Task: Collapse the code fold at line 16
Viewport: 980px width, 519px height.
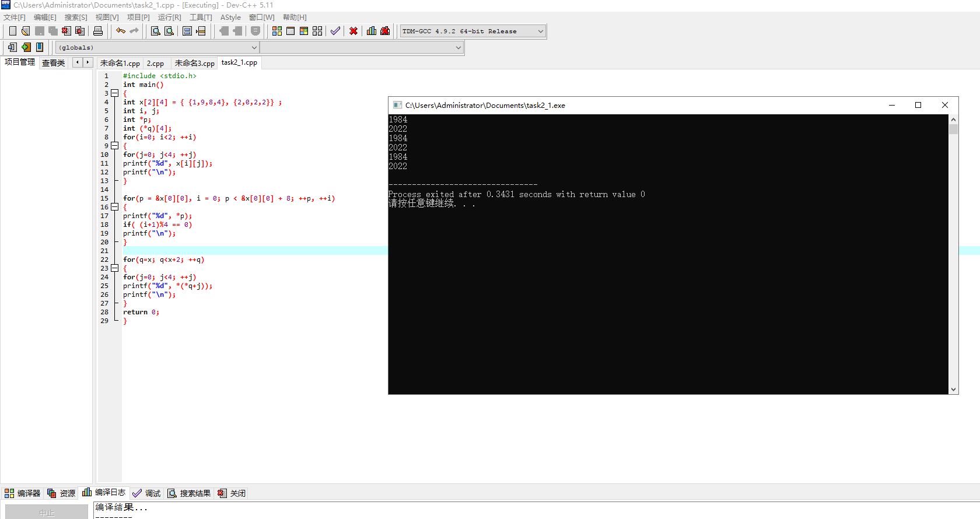Action: pyautogui.click(x=115, y=207)
